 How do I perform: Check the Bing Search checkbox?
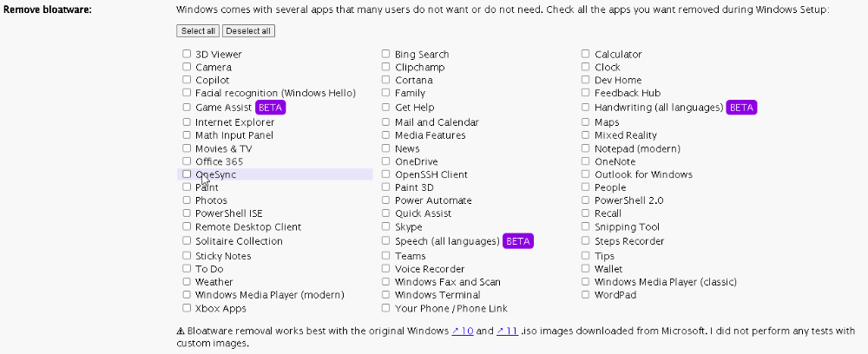[386, 54]
